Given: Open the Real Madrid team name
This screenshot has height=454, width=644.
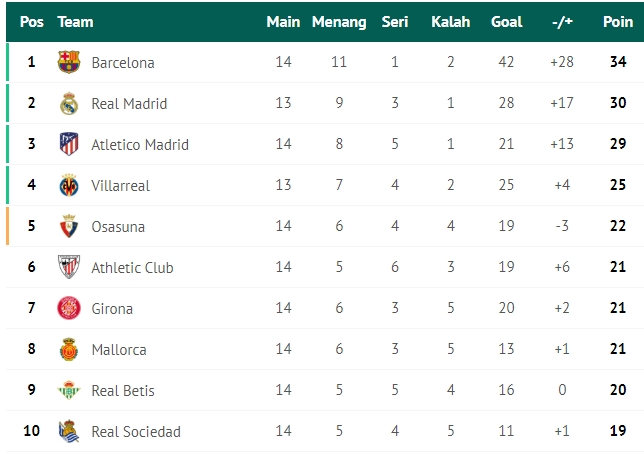Looking at the screenshot, I should pos(129,104).
